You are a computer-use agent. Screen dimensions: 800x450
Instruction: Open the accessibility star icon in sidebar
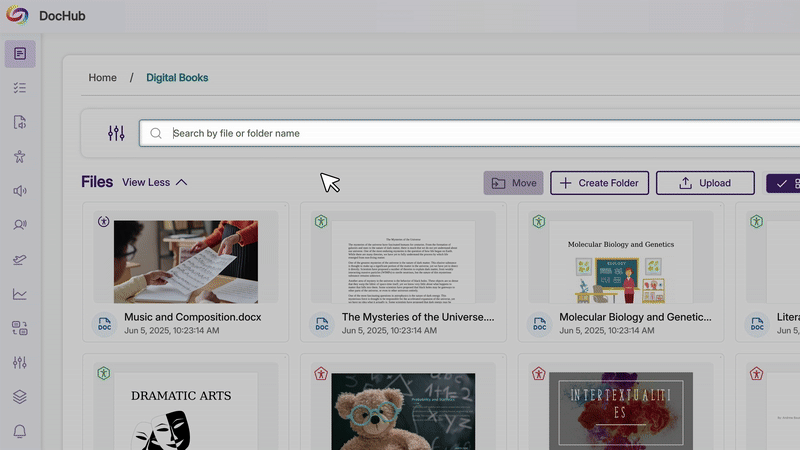click(x=20, y=156)
